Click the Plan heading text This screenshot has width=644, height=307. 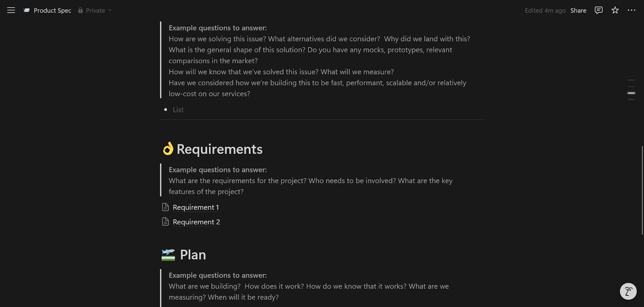193,255
